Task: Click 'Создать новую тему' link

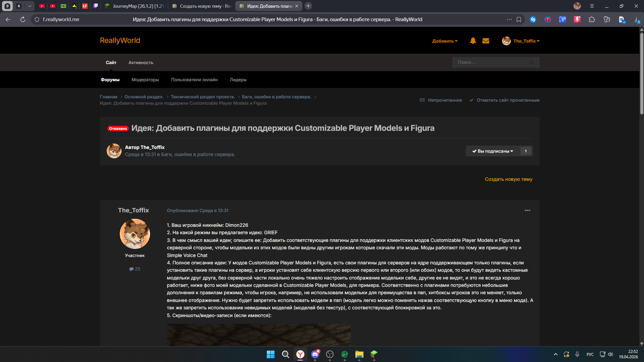Action: coord(508,179)
